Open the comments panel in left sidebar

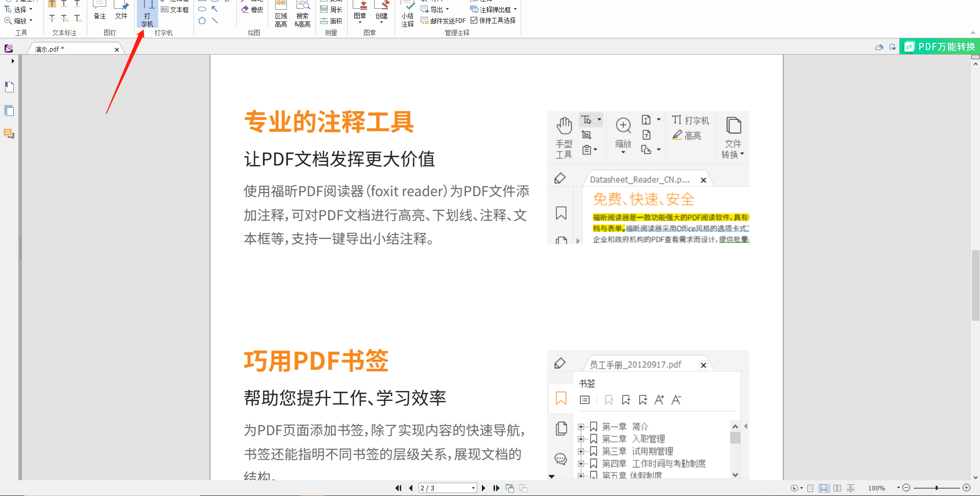[x=9, y=134]
